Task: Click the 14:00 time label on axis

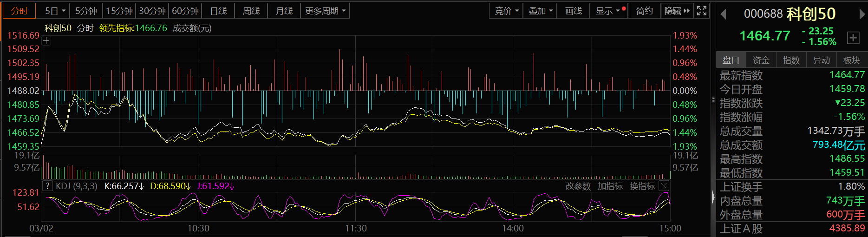Action: coord(513,228)
